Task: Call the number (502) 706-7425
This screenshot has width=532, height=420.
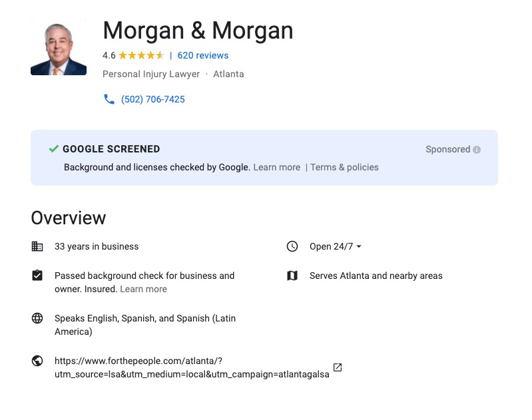Action: tap(152, 99)
